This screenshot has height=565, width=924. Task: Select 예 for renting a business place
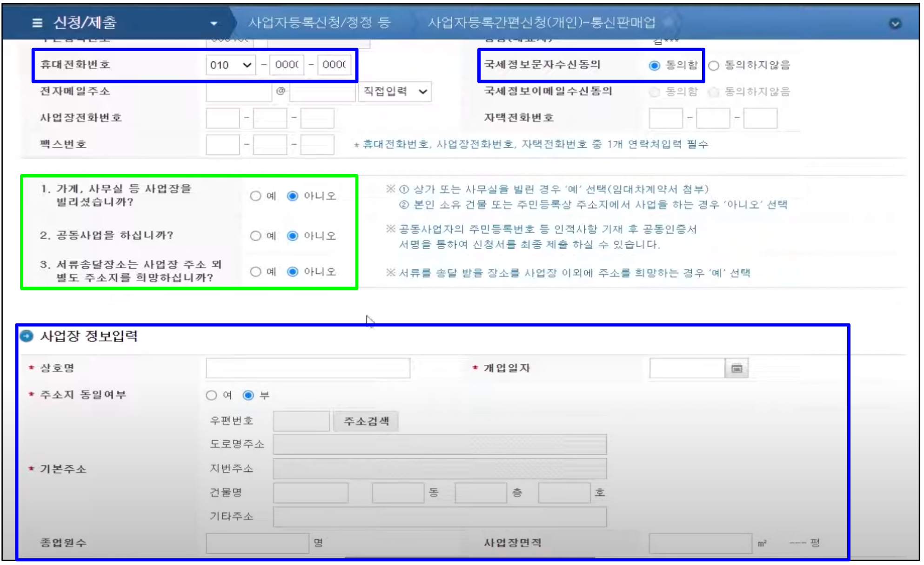pyautogui.click(x=255, y=196)
